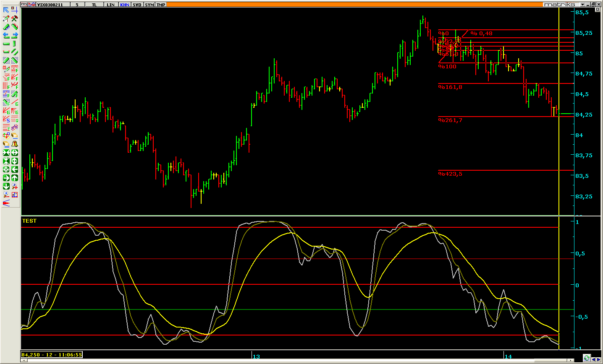Click the %261,7 Fibonacci level line label
The width and height of the screenshot is (603, 364).
point(450,120)
